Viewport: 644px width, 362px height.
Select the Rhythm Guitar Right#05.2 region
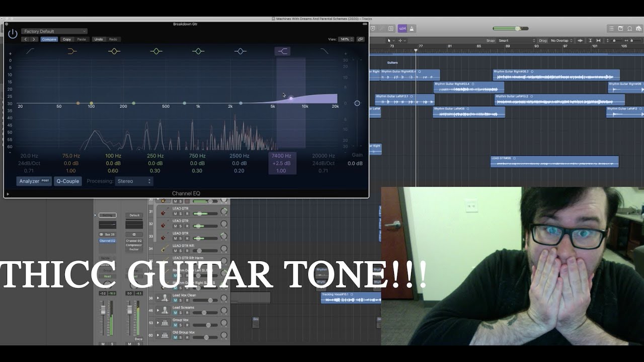pos(556,75)
